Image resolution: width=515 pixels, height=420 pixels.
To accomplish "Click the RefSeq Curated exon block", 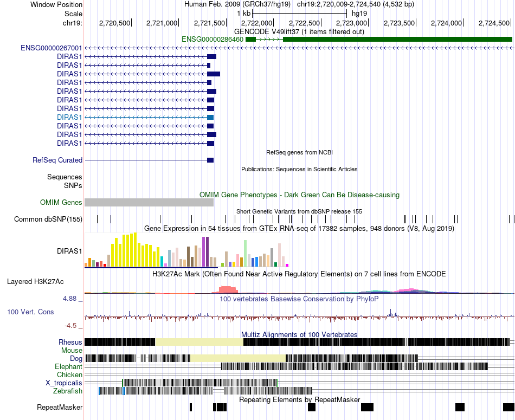I will pos(210,160).
